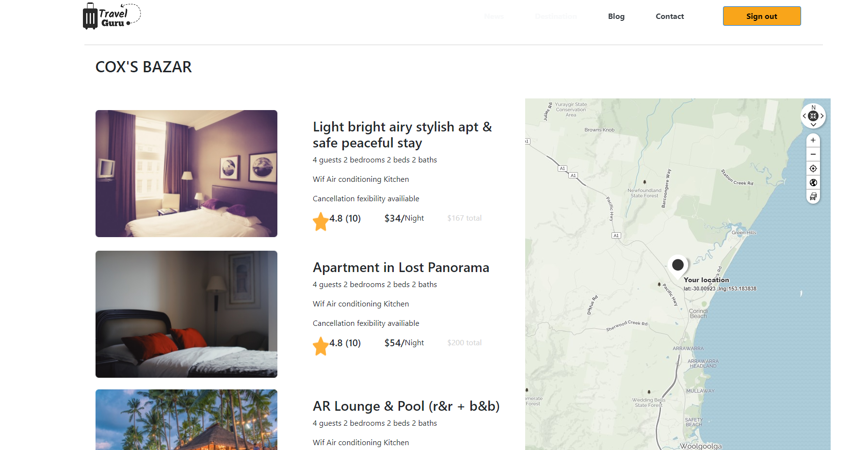Pan map right with compass arrow
868x450 pixels.
tap(822, 116)
